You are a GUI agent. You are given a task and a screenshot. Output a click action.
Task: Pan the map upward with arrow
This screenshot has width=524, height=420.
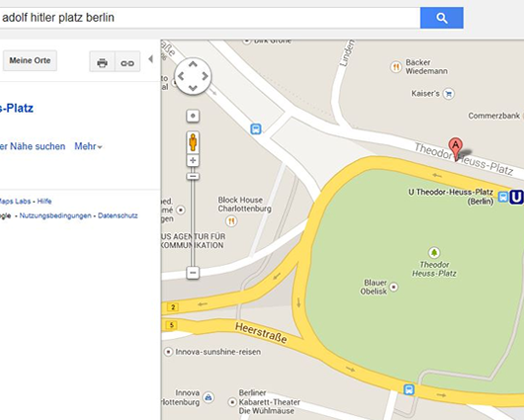coord(193,64)
